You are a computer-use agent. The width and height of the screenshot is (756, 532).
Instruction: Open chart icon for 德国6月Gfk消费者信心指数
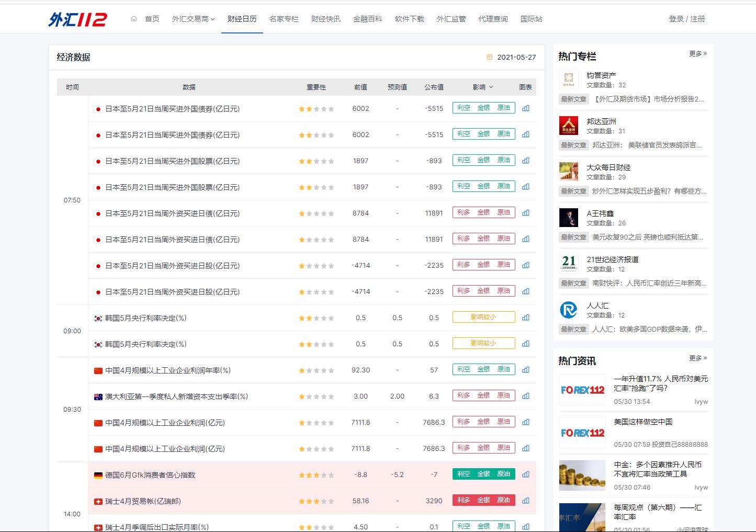tap(526, 474)
